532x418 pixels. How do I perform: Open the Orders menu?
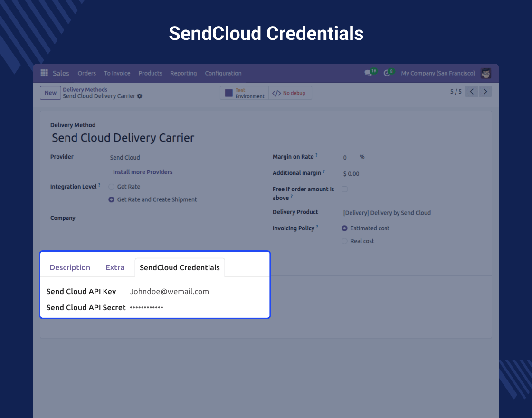tap(87, 73)
